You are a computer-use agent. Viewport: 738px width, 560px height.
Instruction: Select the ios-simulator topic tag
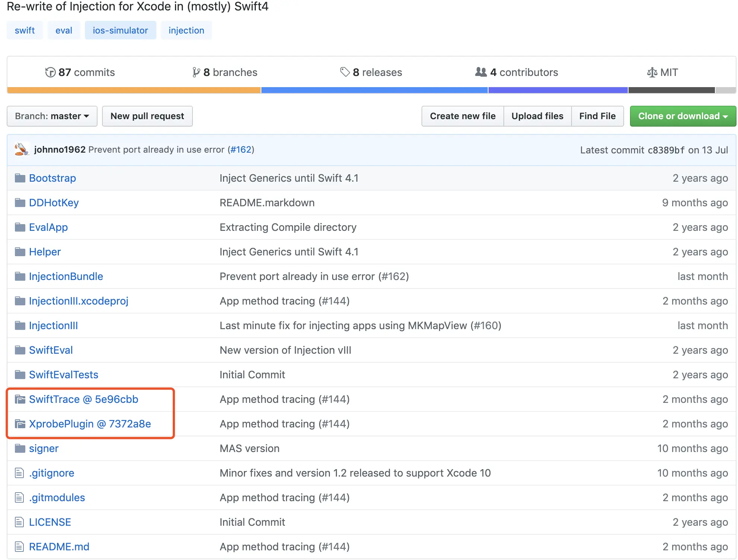120,31
